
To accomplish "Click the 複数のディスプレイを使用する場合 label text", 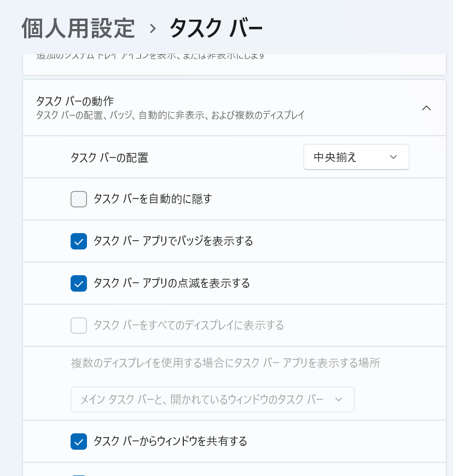I will 225,363.
